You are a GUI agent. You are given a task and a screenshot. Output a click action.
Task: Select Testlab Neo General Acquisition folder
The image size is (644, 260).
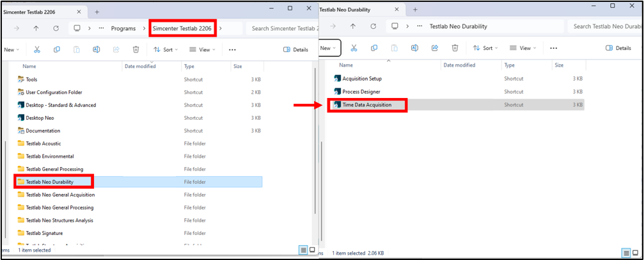(56, 194)
